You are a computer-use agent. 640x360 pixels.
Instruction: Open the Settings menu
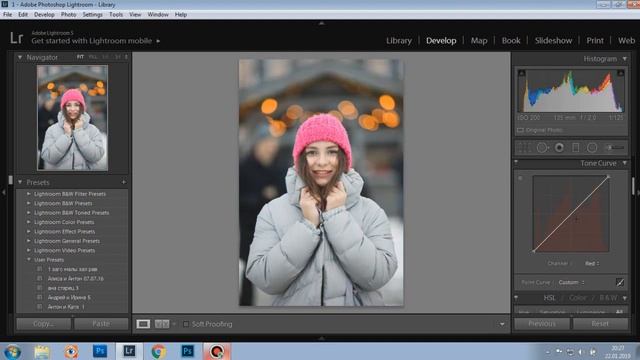93,15
